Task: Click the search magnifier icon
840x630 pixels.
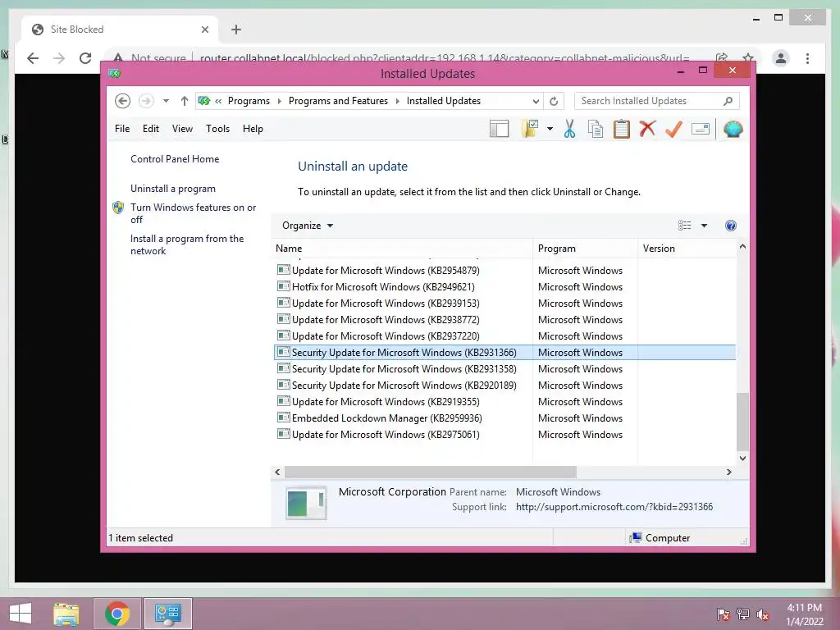Action: pyautogui.click(x=728, y=101)
